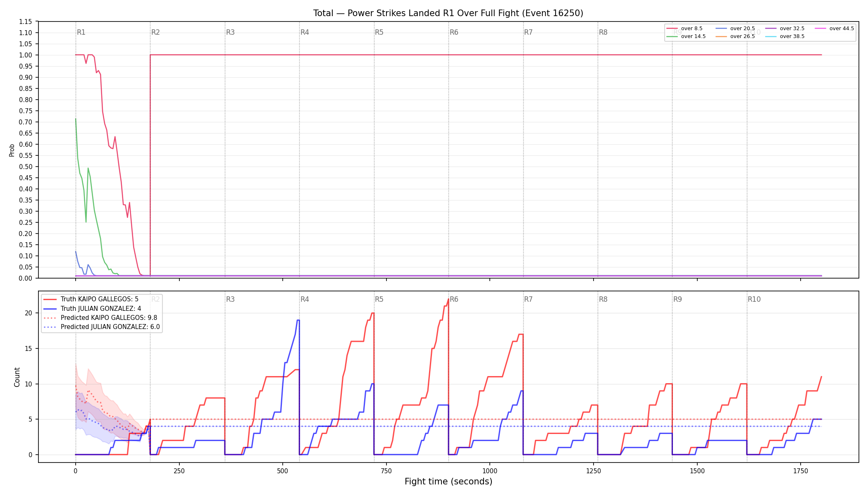868x496 pixels.
Task: Select the 'over 26.5' legend entry
Action: point(735,36)
